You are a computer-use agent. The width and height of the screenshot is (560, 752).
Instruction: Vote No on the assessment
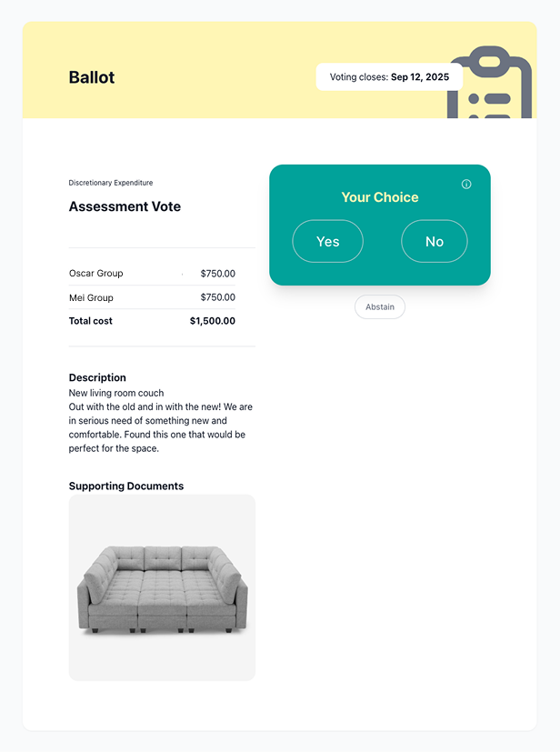pos(434,241)
